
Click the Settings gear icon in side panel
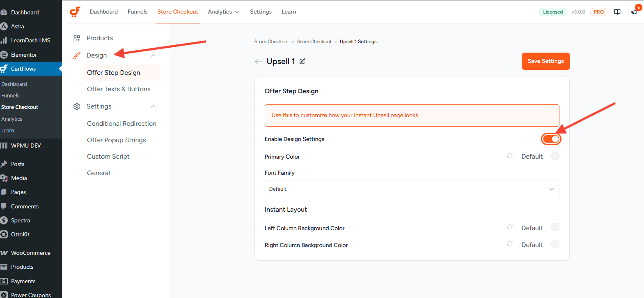(x=77, y=106)
